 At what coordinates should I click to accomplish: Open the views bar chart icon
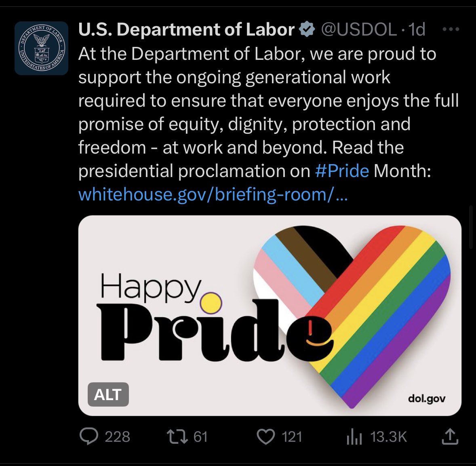[x=354, y=437]
